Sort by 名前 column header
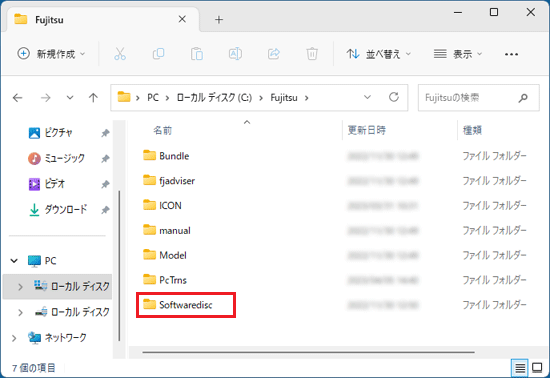Image resolution: width=550 pixels, height=378 pixels. 162,131
